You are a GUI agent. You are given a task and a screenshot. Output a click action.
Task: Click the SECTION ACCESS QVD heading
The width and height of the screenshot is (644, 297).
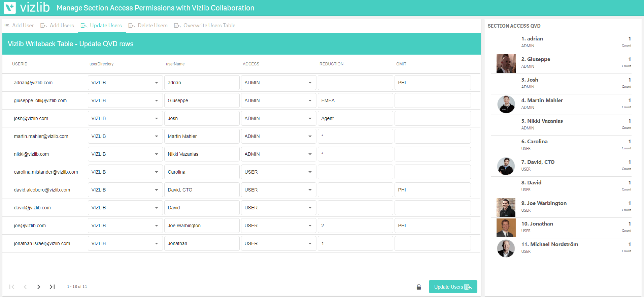(x=514, y=26)
